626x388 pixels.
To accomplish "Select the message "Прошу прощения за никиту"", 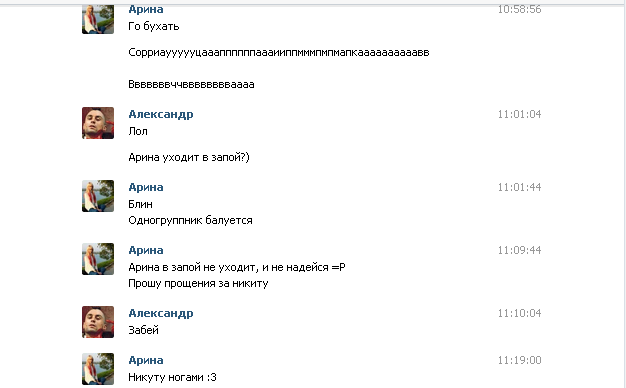I will tap(198, 283).
